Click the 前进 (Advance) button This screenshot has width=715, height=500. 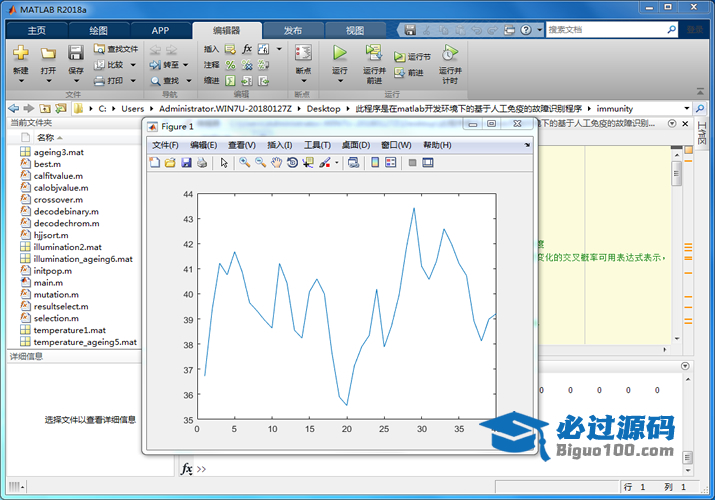pyautogui.click(x=409, y=72)
